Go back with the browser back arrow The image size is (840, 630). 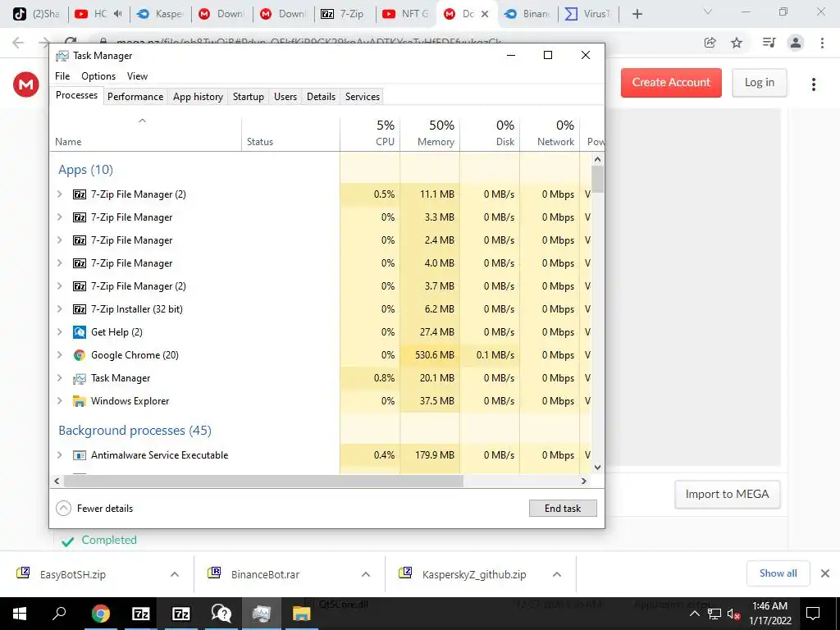point(18,43)
